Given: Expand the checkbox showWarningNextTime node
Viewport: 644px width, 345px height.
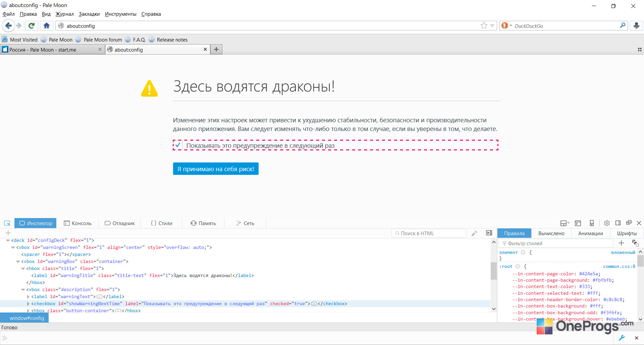Looking at the screenshot, I should tap(28, 304).
